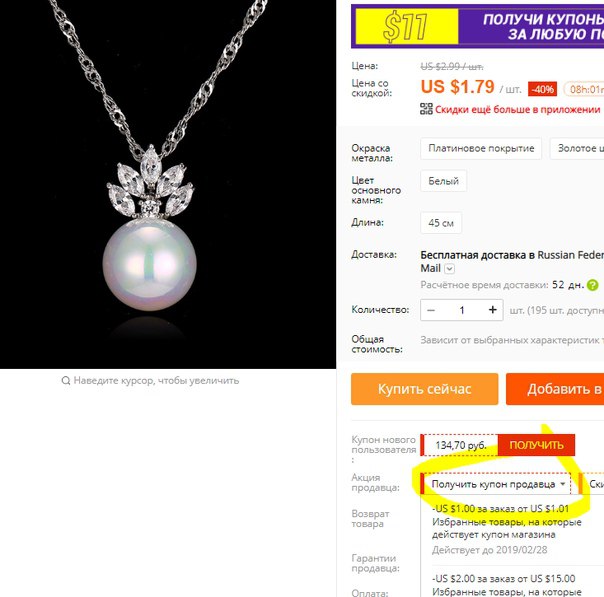This screenshot has width=604, height=597.
Task: Decrease quantity with the minus button
Action: pyautogui.click(x=431, y=310)
